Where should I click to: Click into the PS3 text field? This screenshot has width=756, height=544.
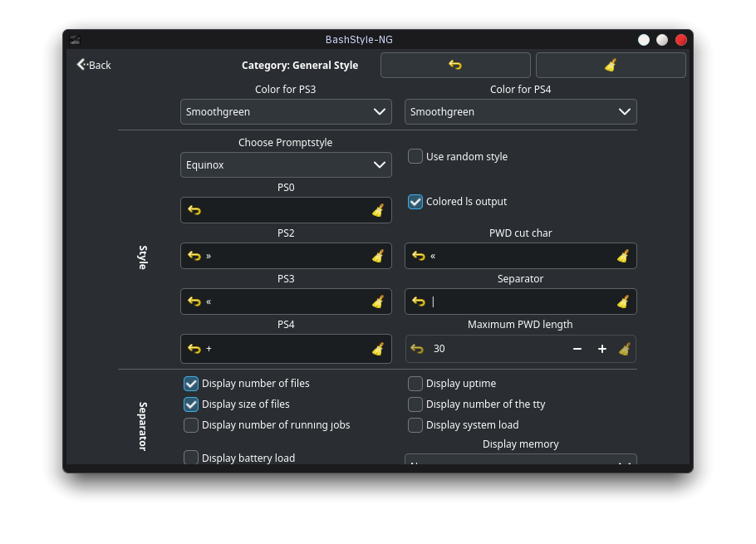pyautogui.click(x=286, y=301)
